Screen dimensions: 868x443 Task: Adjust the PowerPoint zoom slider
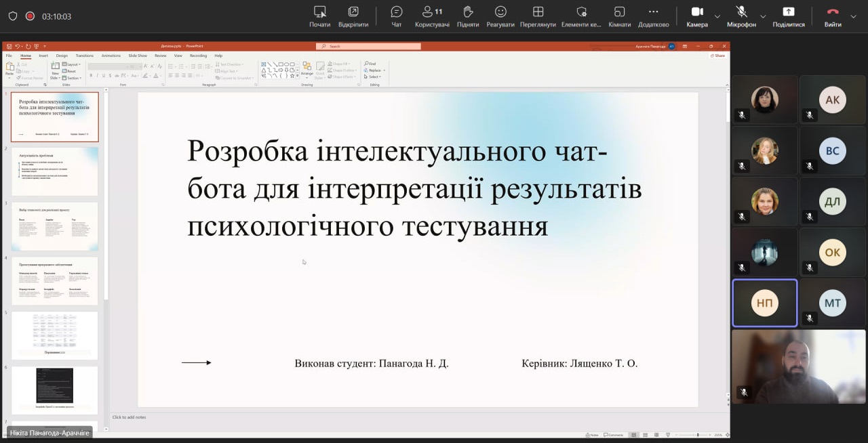pos(698,435)
